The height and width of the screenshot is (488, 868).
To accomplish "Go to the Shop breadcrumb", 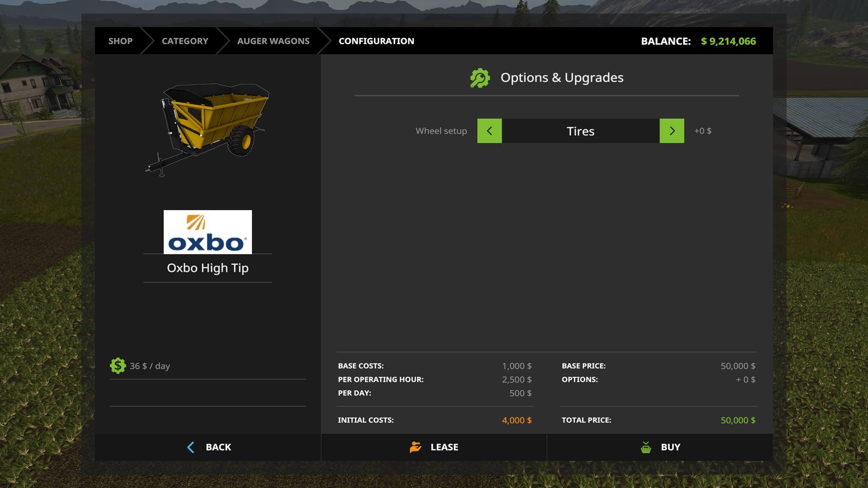I will (x=120, y=41).
